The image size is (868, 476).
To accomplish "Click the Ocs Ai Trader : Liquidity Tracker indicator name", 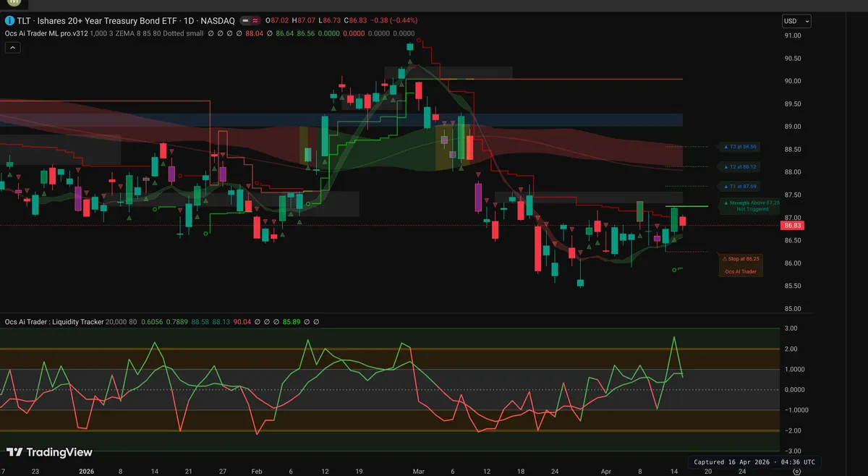I will click(x=54, y=322).
